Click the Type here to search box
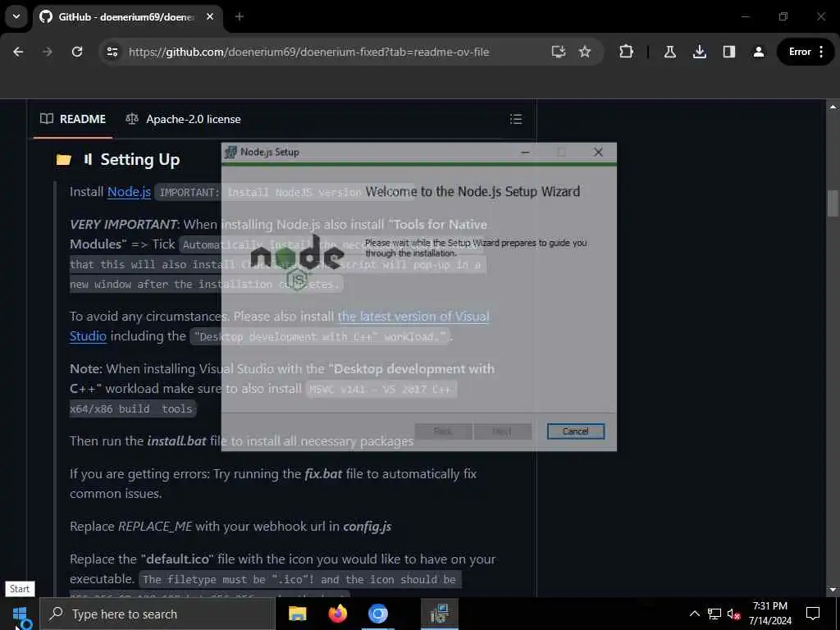Image resolution: width=840 pixels, height=630 pixels. point(157,614)
